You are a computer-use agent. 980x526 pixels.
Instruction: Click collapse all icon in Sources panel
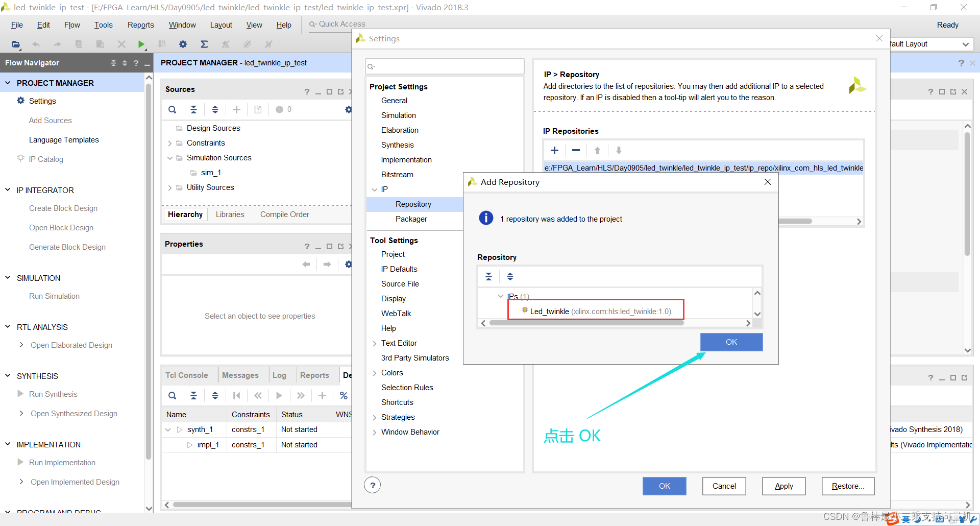pos(193,109)
